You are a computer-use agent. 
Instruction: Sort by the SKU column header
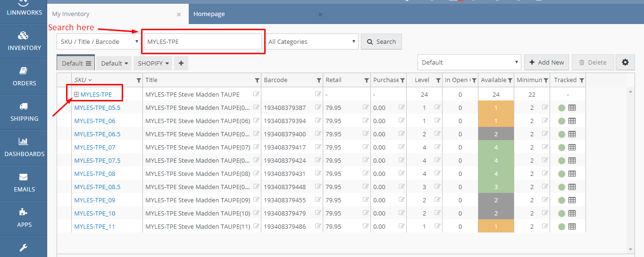click(x=83, y=80)
